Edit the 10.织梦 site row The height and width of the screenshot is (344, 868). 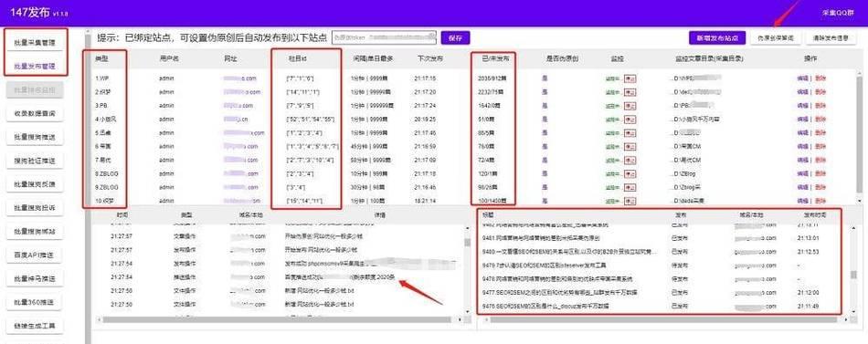click(x=803, y=200)
